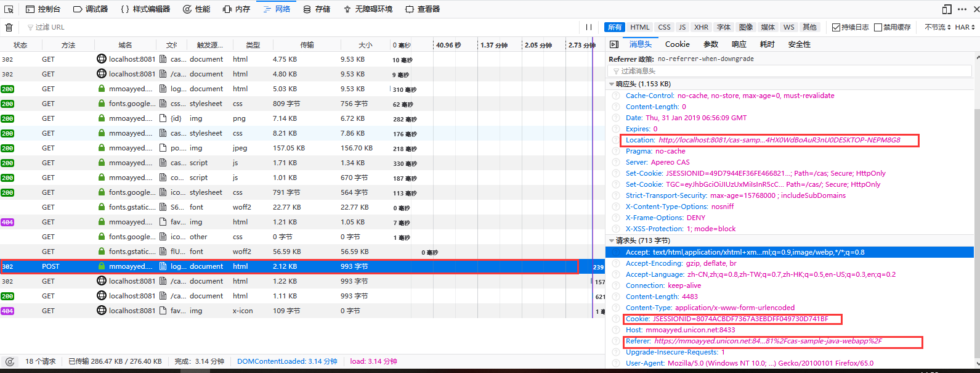Click help icon beside X-Frame-Options header
Screen dimensions: 980x373
[x=615, y=218]
